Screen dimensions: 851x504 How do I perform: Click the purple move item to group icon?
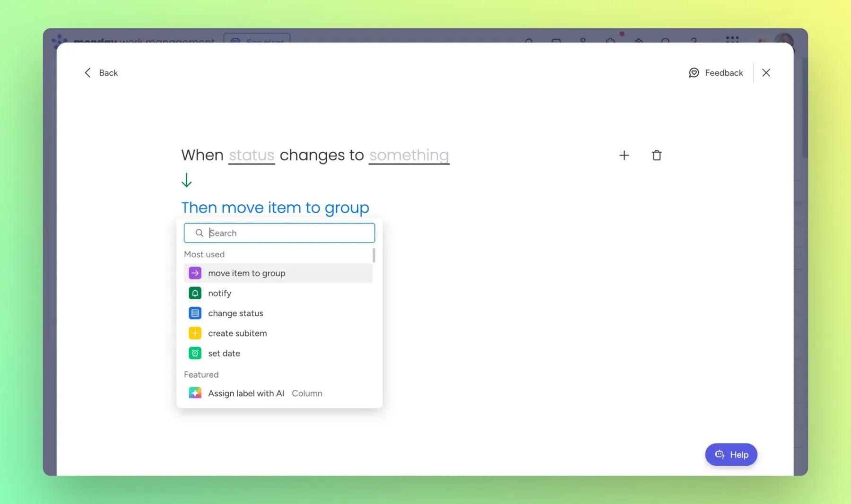(x=195, y=273)
